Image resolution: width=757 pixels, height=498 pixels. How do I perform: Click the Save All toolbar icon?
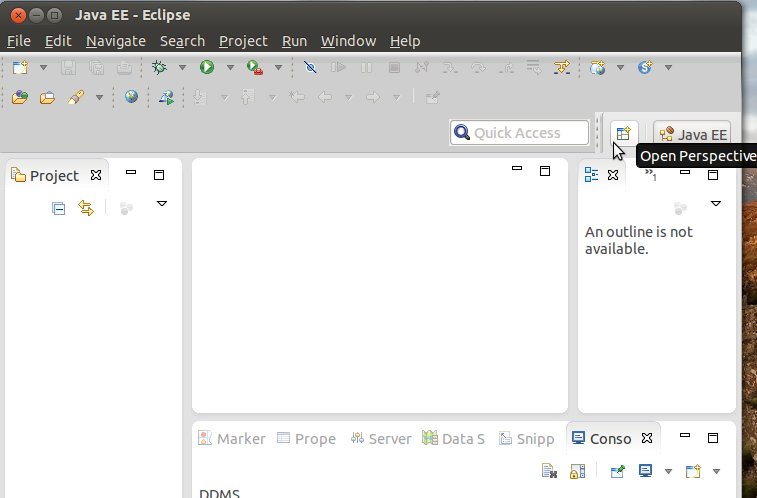(97, 68)
